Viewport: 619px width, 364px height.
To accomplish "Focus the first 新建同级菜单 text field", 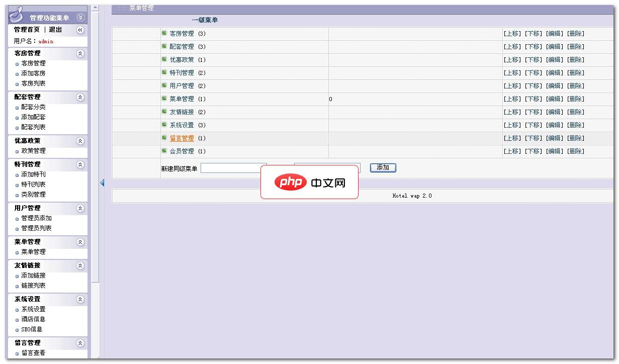I will tap(234, 168).
